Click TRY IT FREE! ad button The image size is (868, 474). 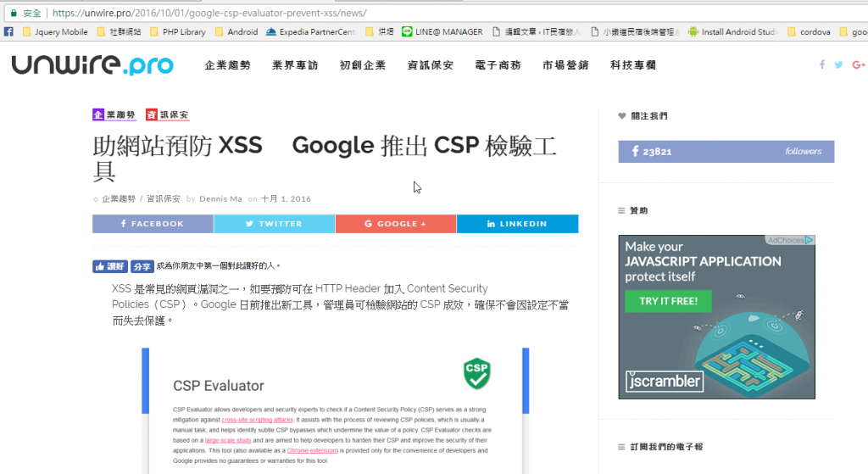point(668,301)
